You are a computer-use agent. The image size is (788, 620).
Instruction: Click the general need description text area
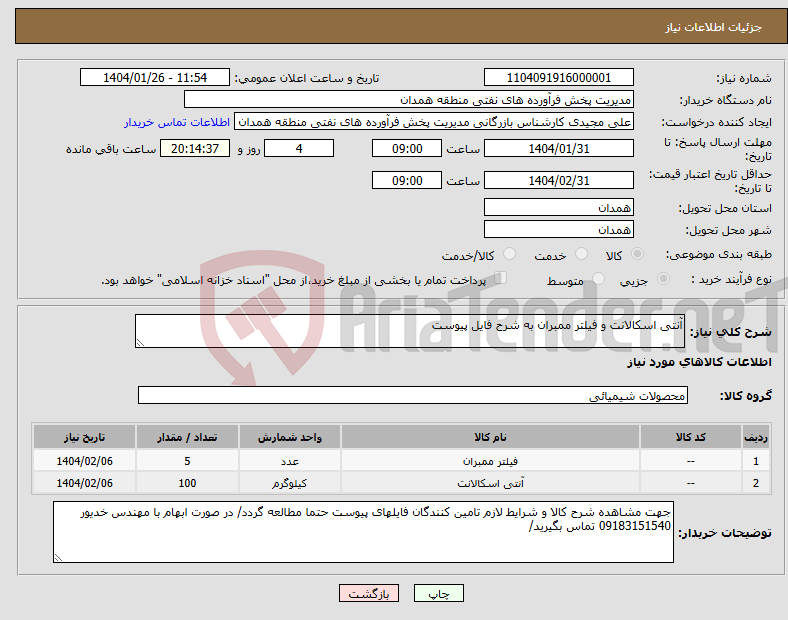click(410, 331)
